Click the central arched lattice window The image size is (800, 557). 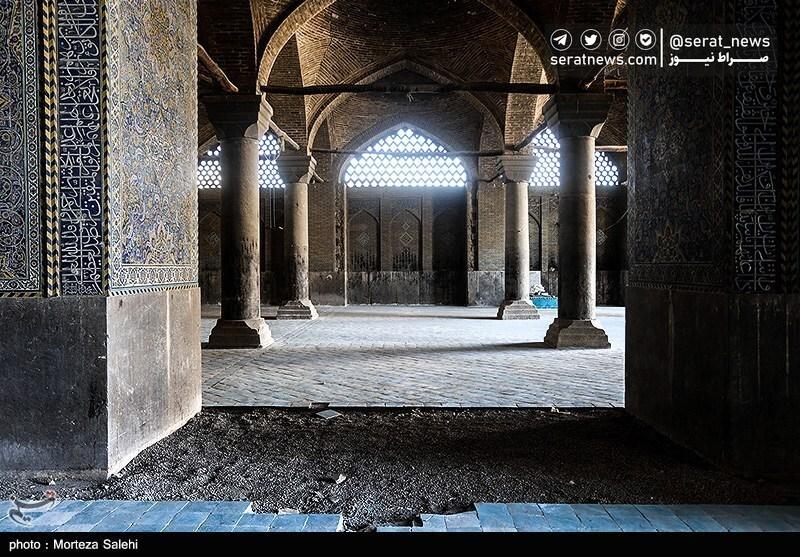pyautogui.click(x=405, y=160)
